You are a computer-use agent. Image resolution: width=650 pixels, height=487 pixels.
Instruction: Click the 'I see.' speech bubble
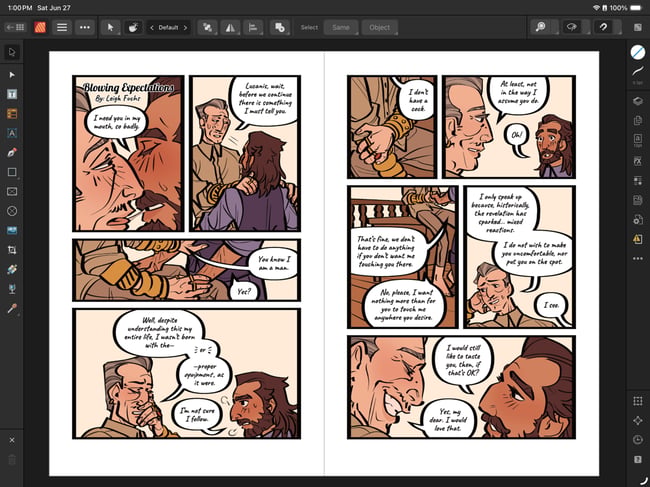click(x=551, y=305)
